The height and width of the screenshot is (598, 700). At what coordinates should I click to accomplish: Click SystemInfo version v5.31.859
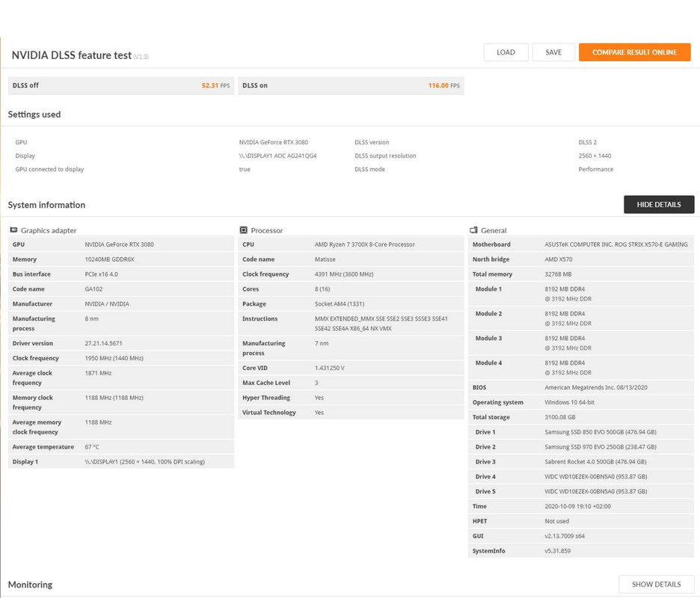[x=558, y=551]
